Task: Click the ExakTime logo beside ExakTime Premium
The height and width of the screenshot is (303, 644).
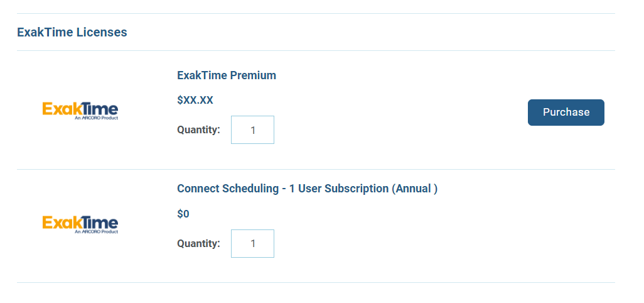Action: coord(80,111)
